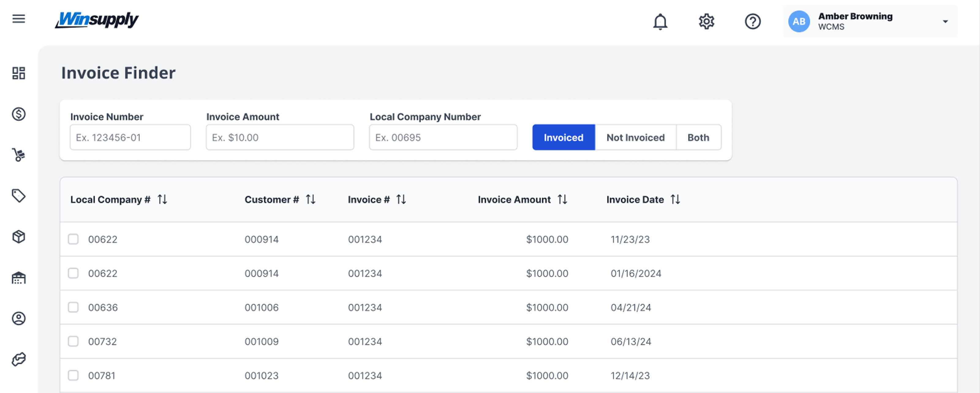Focus the Invoice Number input field
Screen dimensions: 980x393
click(130, 137)
